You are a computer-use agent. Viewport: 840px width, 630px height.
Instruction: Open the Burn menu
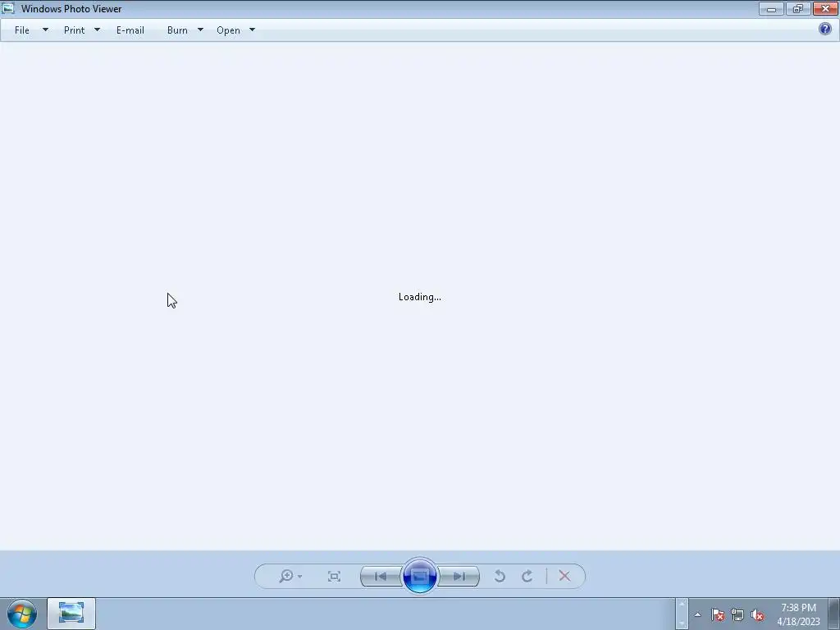click(x=177, y=30)
